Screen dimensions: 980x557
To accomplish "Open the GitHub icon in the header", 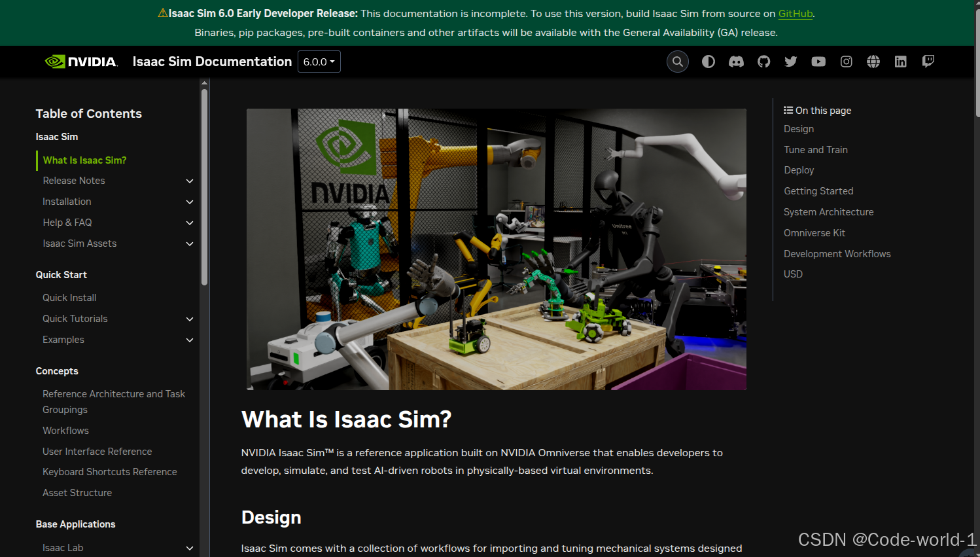I will tap(763, 62).
